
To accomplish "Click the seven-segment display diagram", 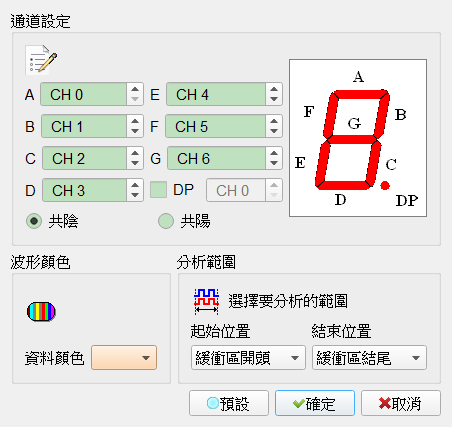I will click(358, 138).
